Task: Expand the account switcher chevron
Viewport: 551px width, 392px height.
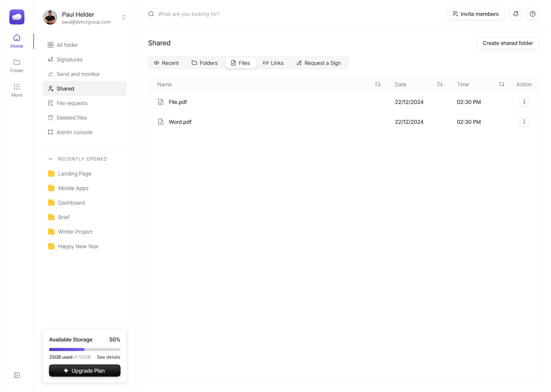Action: (124, 17)
